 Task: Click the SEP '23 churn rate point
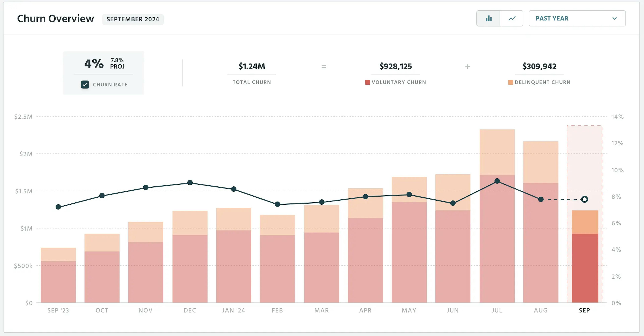58,207
